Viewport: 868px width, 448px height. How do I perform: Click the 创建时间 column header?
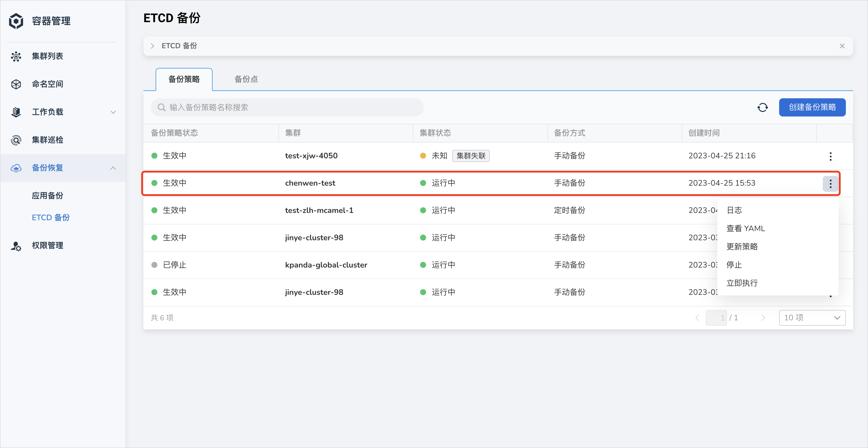click(704, 133)
